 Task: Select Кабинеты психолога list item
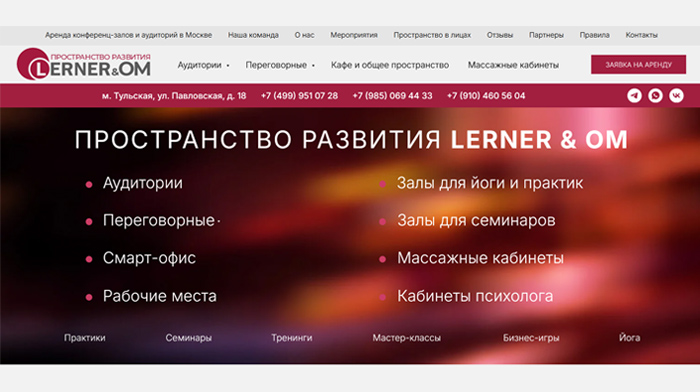[x=475, y=296]
